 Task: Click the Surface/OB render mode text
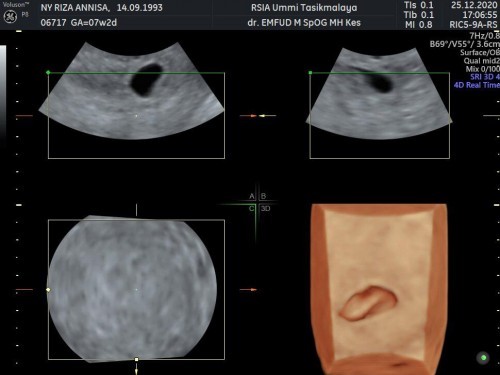[480, 52]
